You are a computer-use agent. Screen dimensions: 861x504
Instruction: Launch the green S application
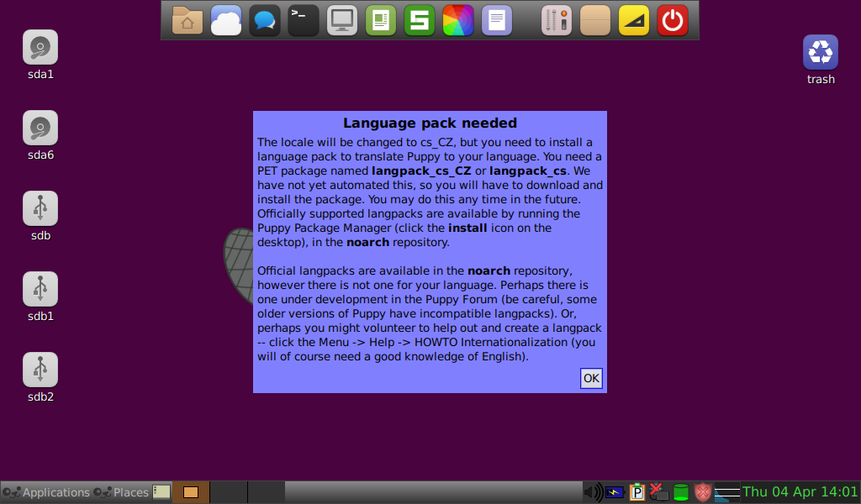pos(419,19)
